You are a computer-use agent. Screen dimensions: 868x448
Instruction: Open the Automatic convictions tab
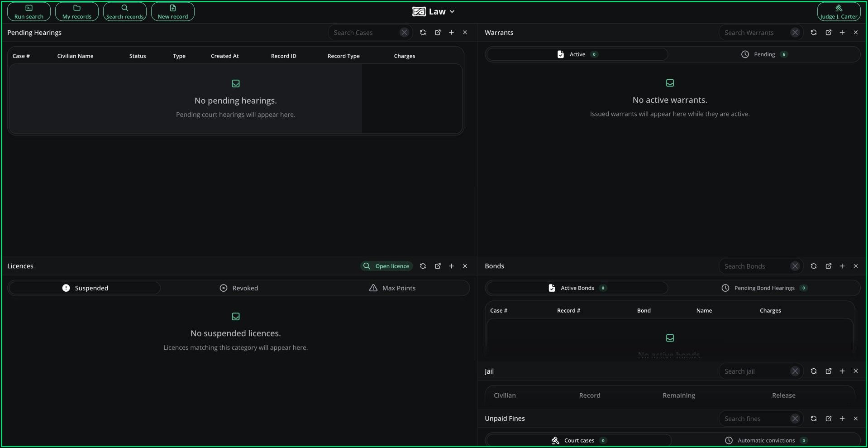[x=766, y=440]
